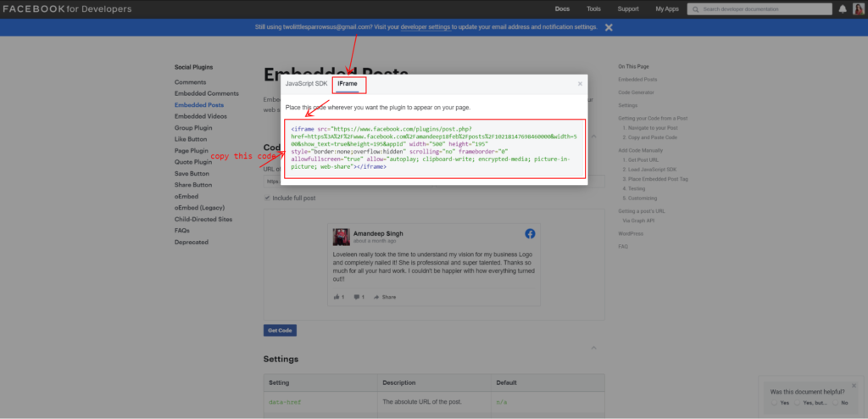Open Like Button sidebar link
The image size is (868, 419).
point(191,139)
